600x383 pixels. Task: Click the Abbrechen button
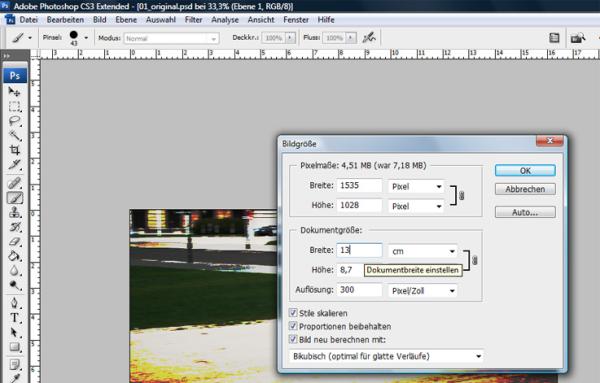click(x=525, y=189)
